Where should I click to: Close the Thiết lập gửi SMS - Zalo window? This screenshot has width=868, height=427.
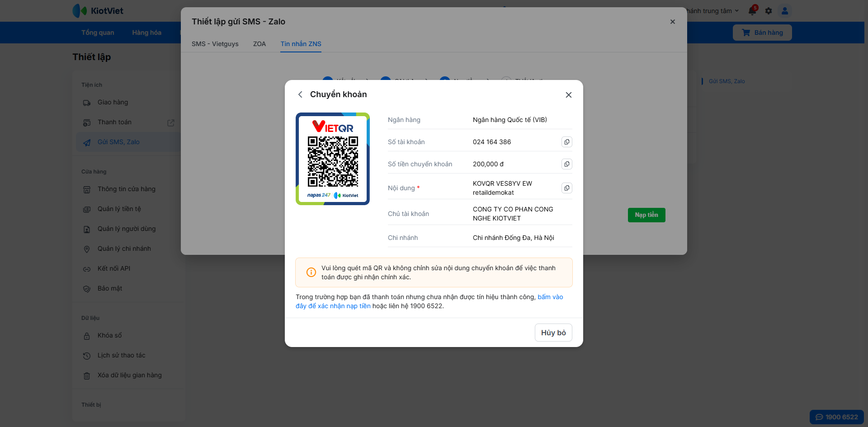tap(673, 22)
